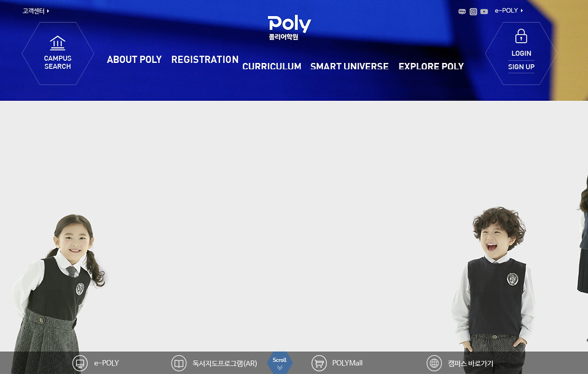Open the YouTube icon link
Image resolution: width=588 pixels, height=374 pixels.
pyautogui.click(x=484, y=11)
